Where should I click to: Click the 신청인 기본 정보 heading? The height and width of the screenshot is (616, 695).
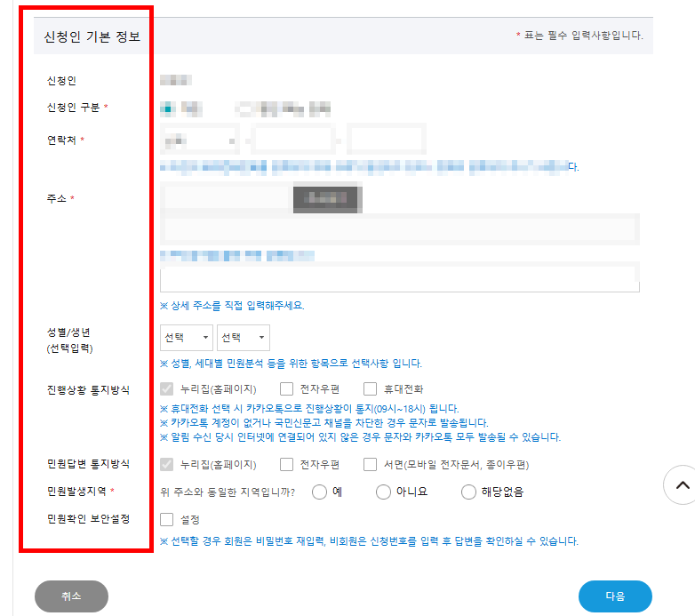[x=92, y=36]
